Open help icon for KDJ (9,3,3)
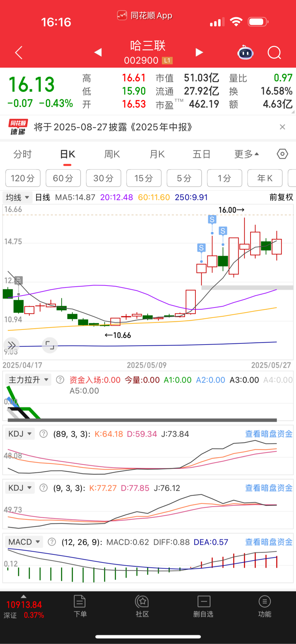 pyautogui.click(x=44, y=488)
